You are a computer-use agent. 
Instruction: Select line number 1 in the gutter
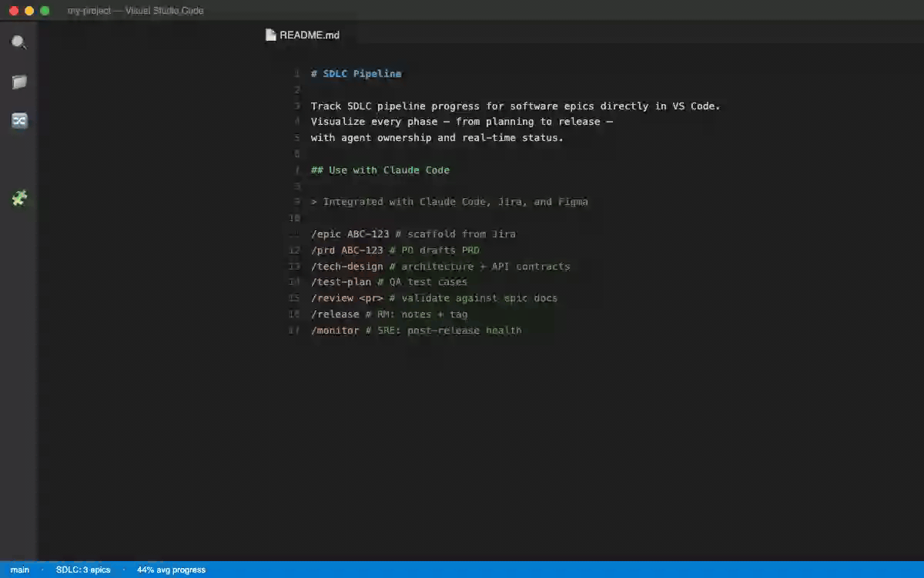pos(296,73)
